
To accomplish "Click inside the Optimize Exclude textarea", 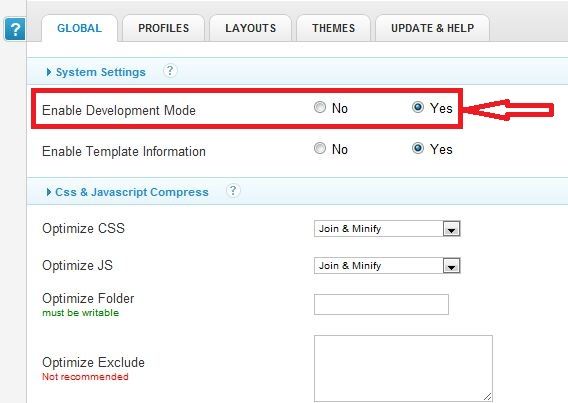I will click(403, 369).
